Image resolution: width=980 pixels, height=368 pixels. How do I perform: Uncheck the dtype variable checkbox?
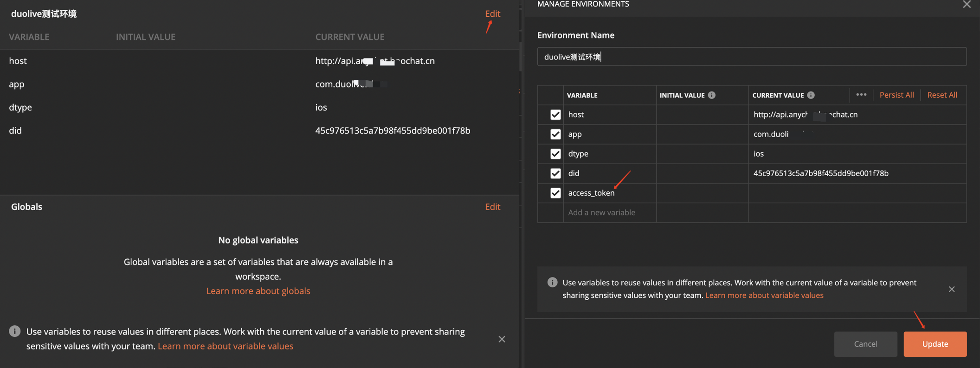pyautogui.click(x=555, y=153)
